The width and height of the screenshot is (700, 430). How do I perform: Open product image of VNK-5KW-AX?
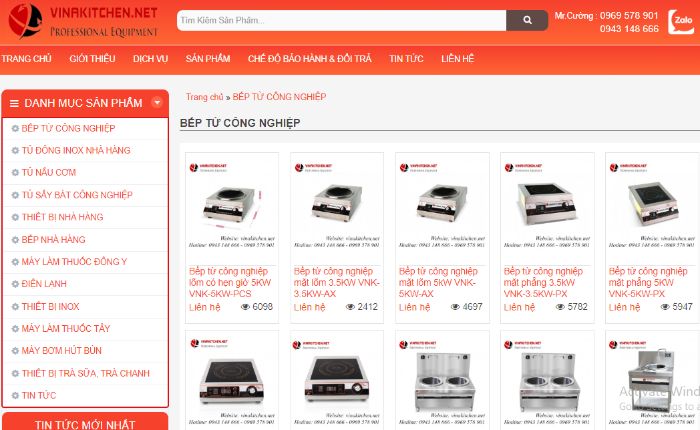pos(442,206)
